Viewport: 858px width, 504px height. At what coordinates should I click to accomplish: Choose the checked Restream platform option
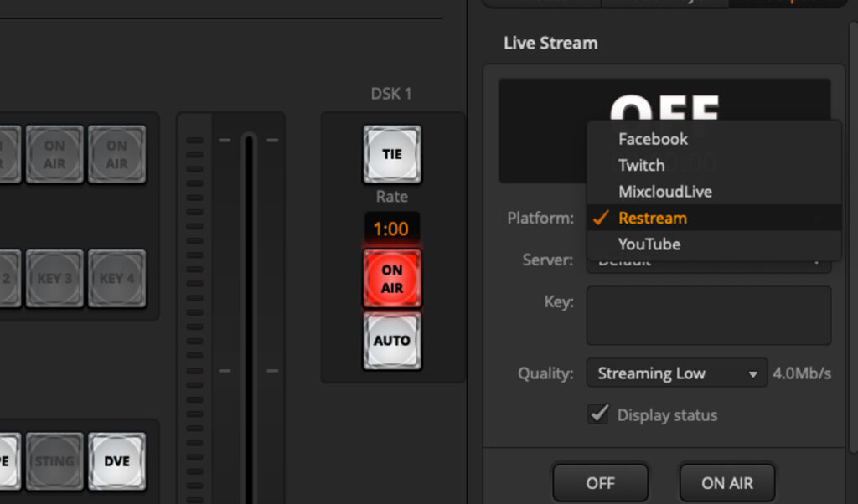point(714,218)
